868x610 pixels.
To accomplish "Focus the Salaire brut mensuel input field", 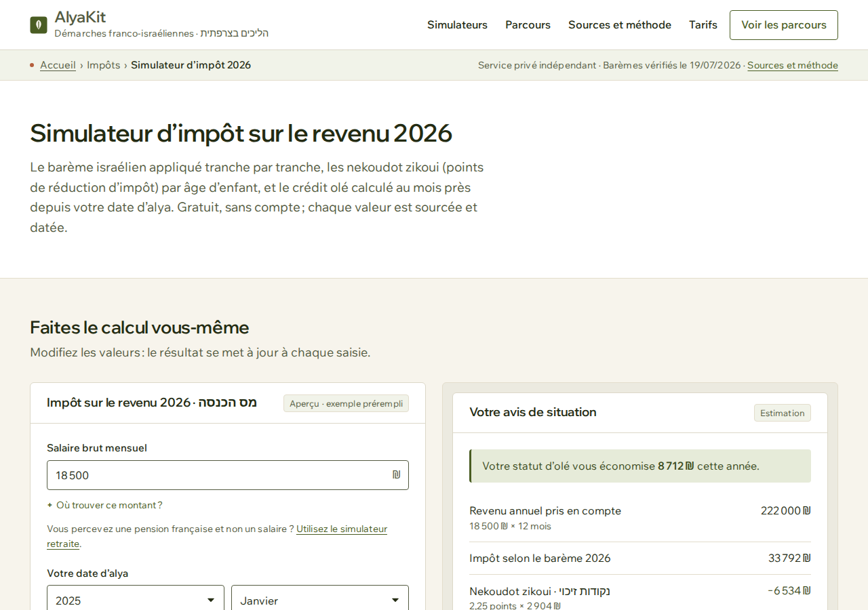I will (228, 475).
